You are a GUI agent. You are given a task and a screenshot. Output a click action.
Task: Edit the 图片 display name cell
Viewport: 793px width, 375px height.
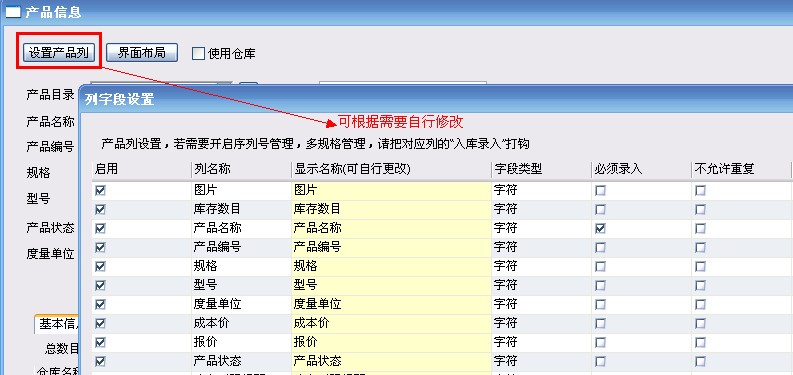pos(391,190)
